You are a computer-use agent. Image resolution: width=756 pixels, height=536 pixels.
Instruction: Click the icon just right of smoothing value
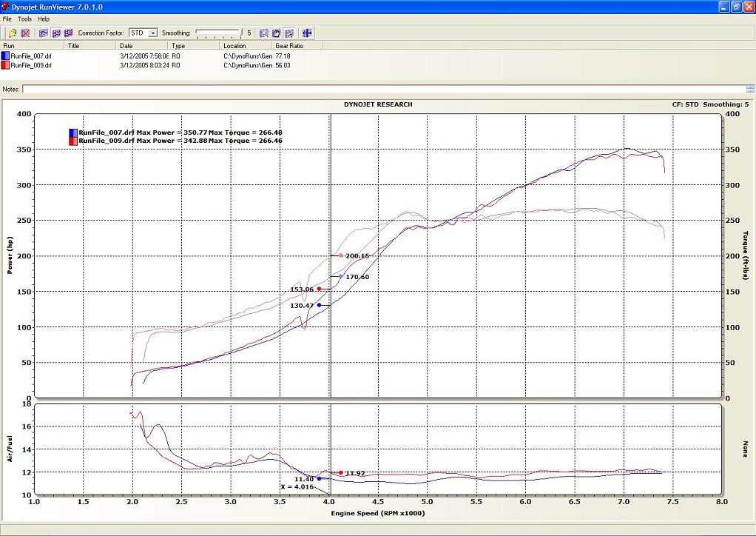(263, 33)
